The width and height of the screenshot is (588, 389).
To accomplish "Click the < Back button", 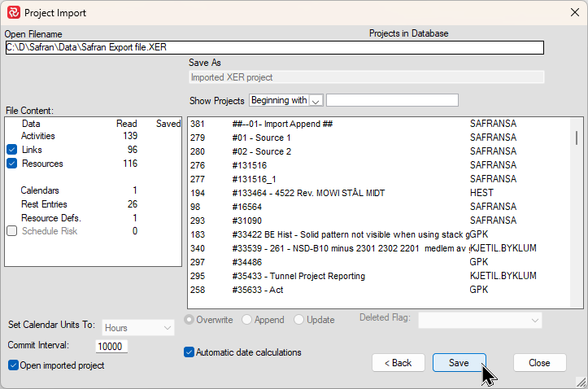I will click(399, 363).
